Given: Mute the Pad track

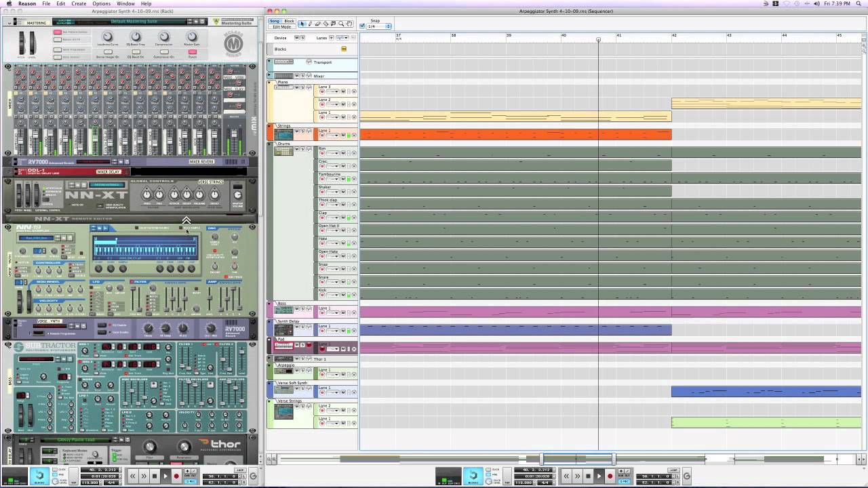Looking at the screenshot, I should pos(297,345).
